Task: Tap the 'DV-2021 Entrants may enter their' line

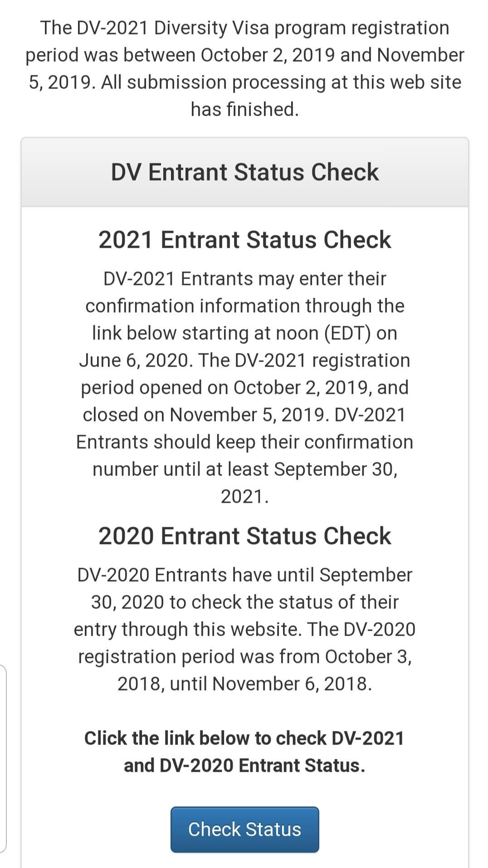Action: (244, 279)
